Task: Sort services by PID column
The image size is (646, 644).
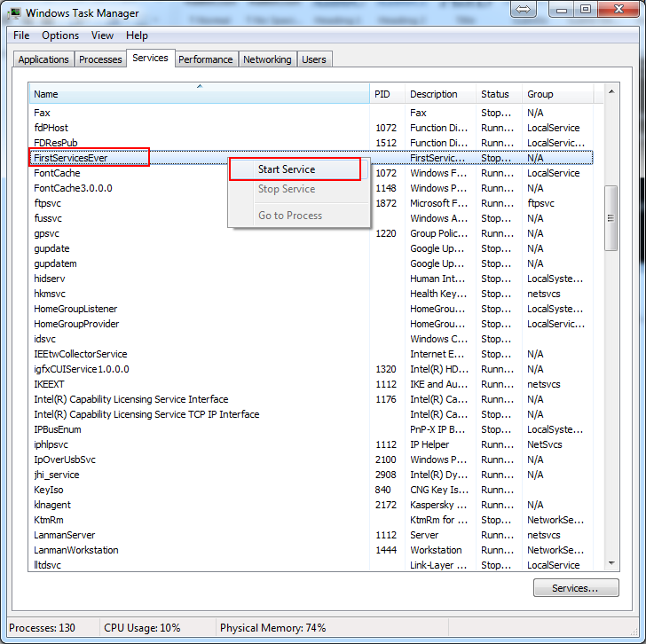Action: tap(387, 94)
